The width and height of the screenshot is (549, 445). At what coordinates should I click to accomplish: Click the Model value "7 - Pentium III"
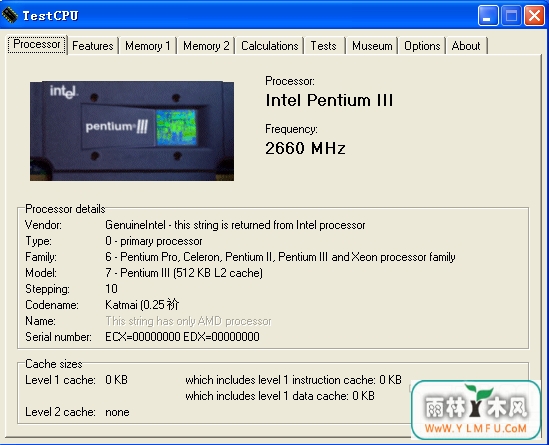[x=184, y=273]
